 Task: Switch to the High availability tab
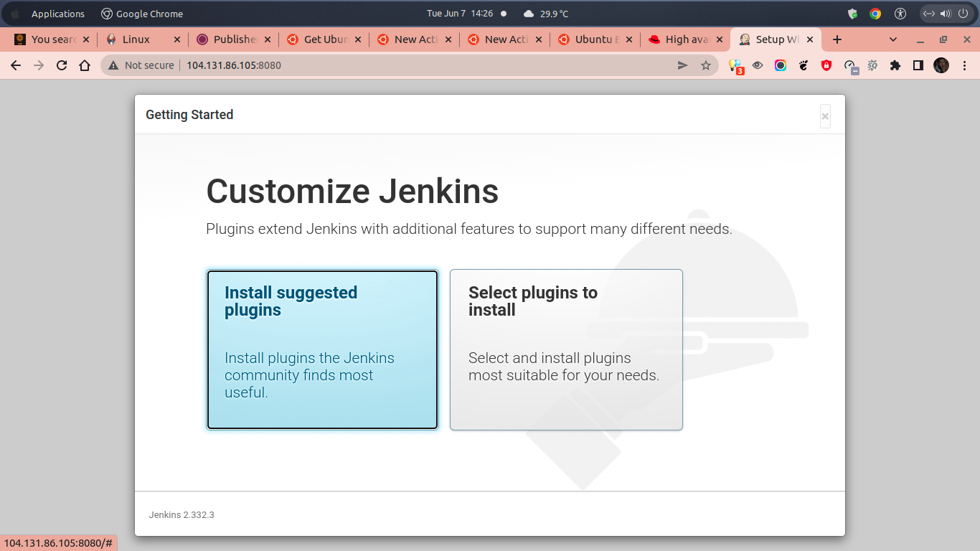click(x=685, y=39)
